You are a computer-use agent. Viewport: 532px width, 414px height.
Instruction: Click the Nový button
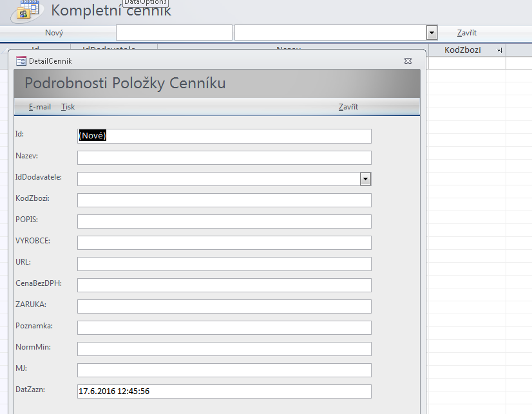tap(54, 33)
